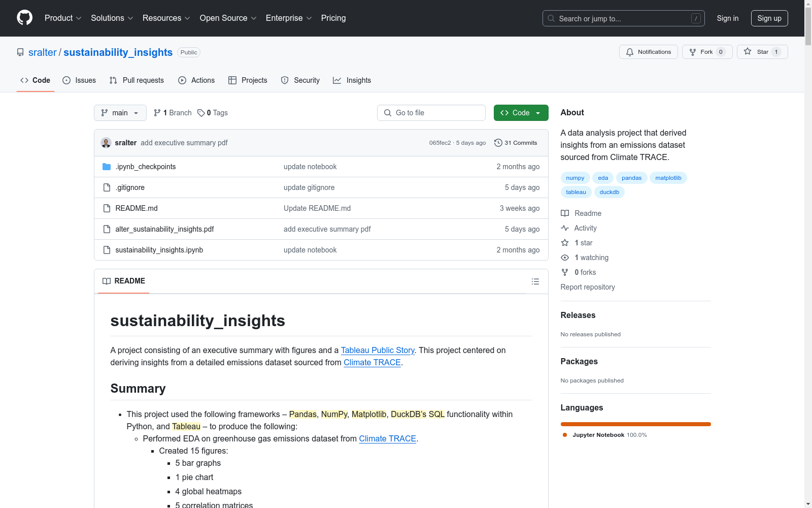Click the GitHub logo icon
Screen dimensions: 812x508
24,18
